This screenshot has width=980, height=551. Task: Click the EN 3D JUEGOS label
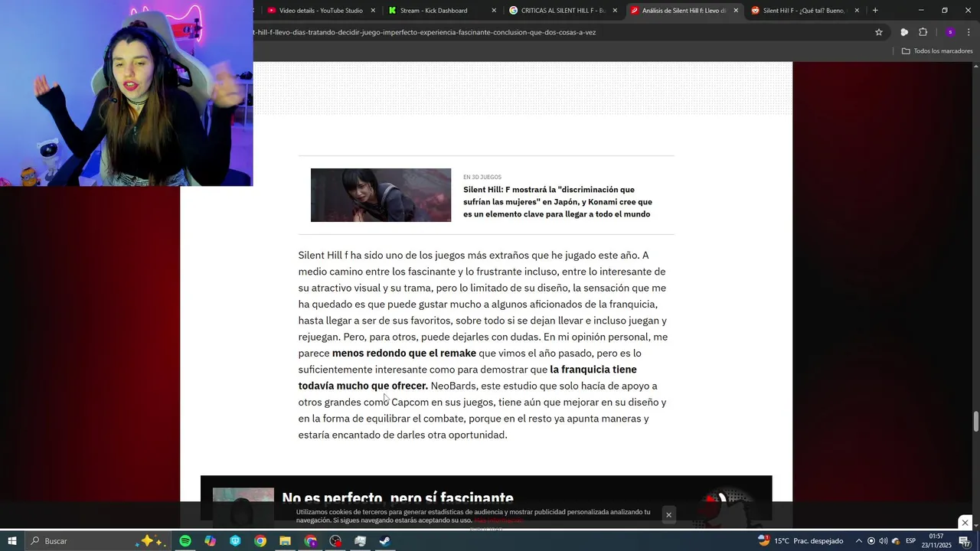(x=482, y=177)
